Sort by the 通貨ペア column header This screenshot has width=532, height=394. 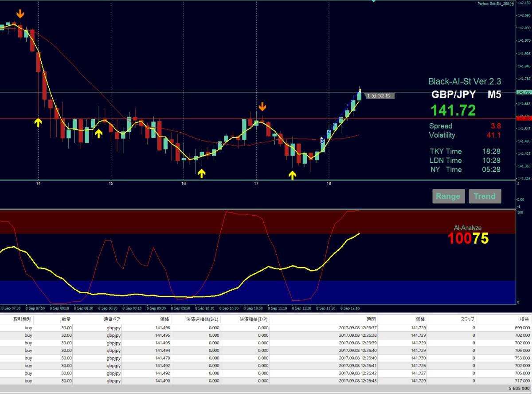111,319
